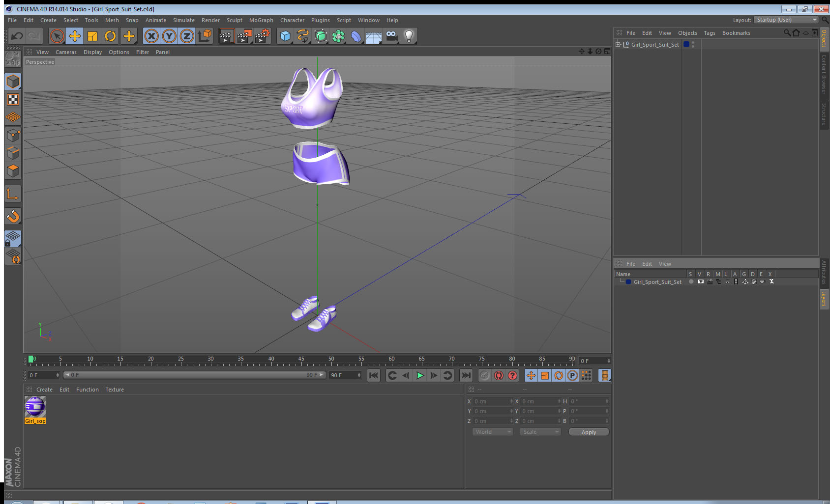Open the Mesh menu

click(112, 20)
